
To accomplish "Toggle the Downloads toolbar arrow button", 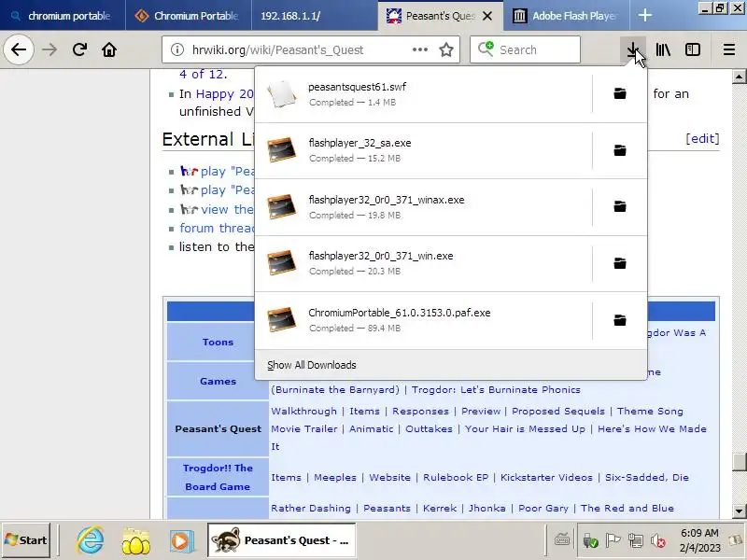I will click(x=633, y=49).
